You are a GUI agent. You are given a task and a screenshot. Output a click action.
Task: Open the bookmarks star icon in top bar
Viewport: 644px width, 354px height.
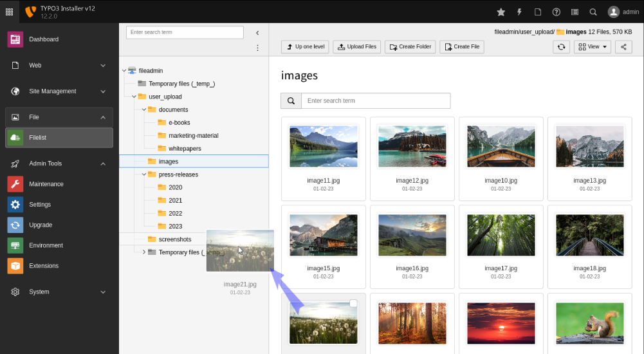click(x=501, y=12)
